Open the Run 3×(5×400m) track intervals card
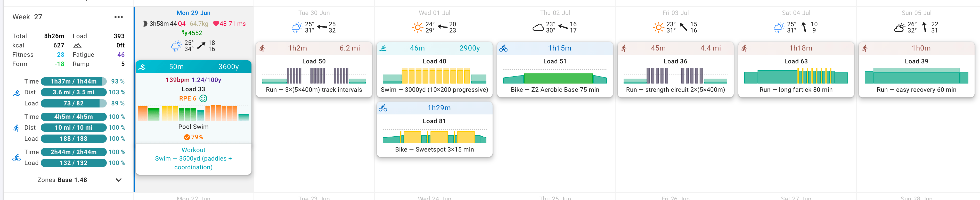Screen dimensions: 980x200 pos(314,70)
